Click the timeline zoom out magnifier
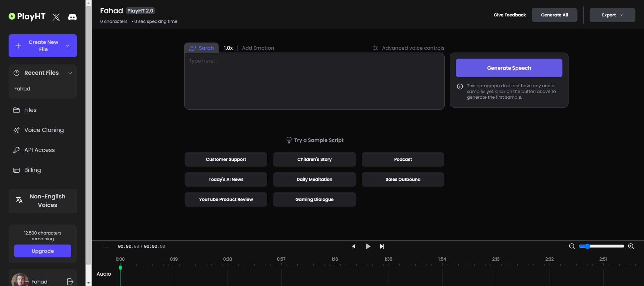 point(572,246)
